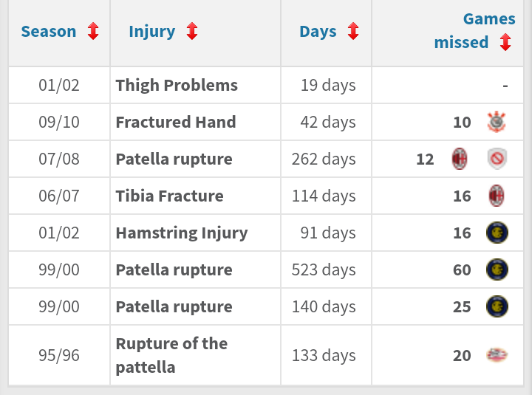
Task: Click the grey no-club shield icon
Action: (497, 159)
